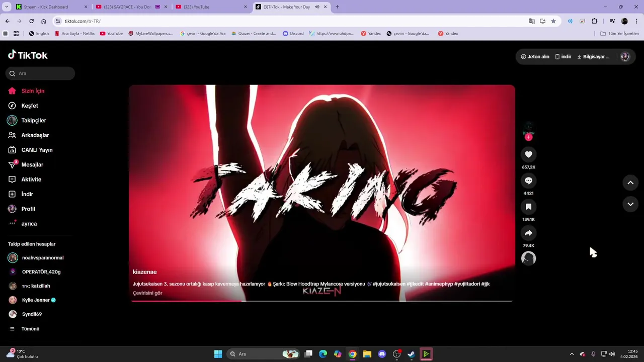Go to the previous video with the up chevron
Viewport: 644px width, 362px height.
pos(630,183)
